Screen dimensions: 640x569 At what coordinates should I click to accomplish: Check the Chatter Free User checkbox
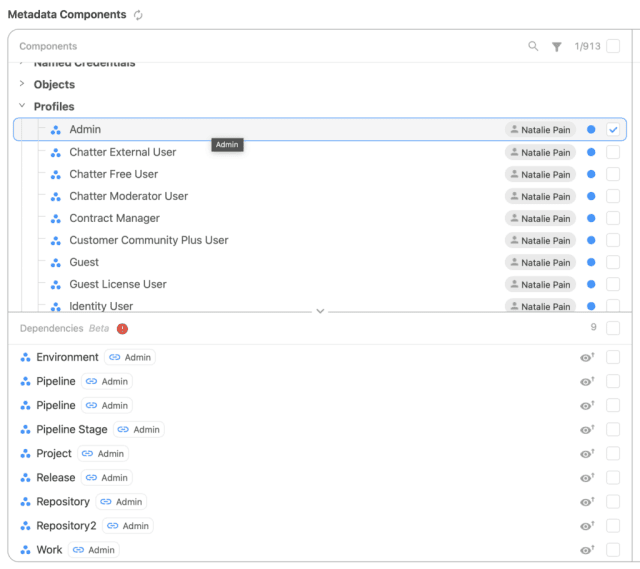pos(613,174)
